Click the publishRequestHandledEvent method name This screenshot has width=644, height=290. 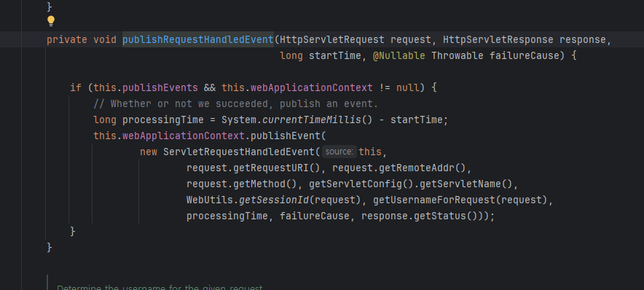coord(198,40)
